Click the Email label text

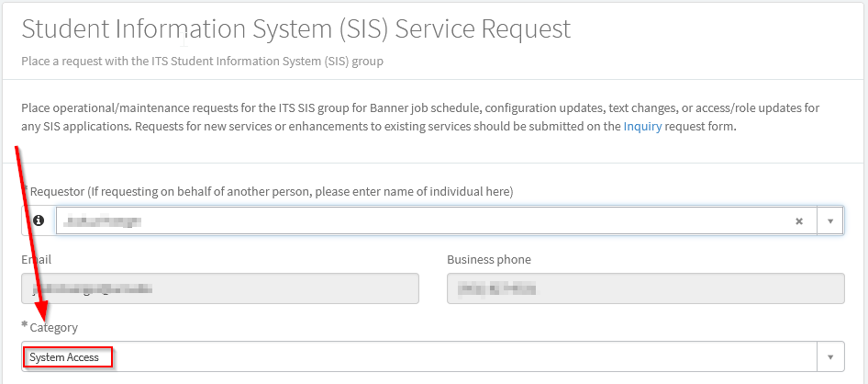tap(37, 260)
